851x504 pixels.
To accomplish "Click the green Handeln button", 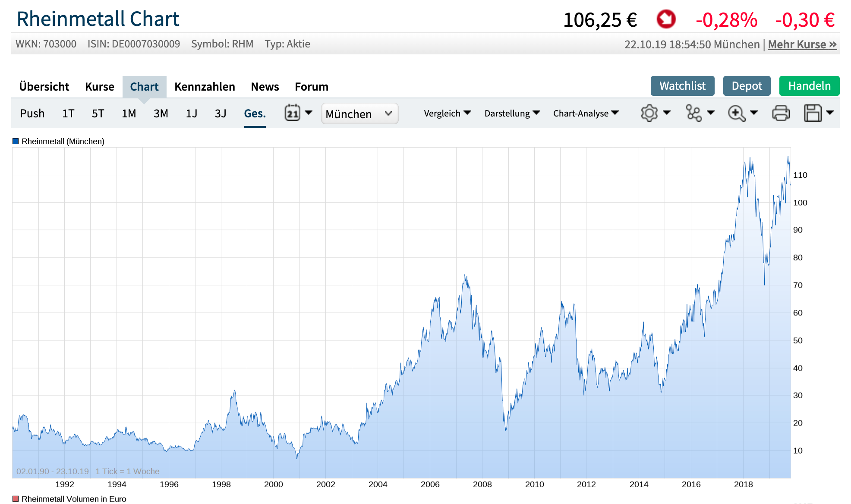I will click(809, 86).
